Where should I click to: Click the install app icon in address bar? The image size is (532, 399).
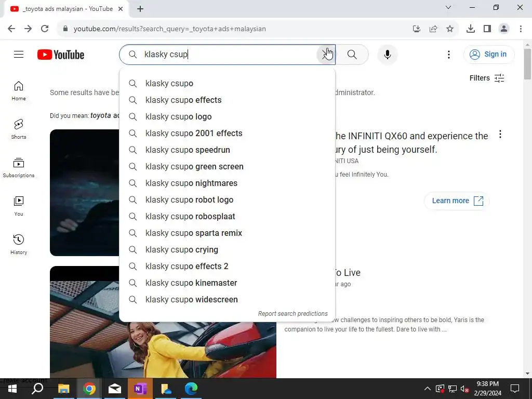(416, 29)
